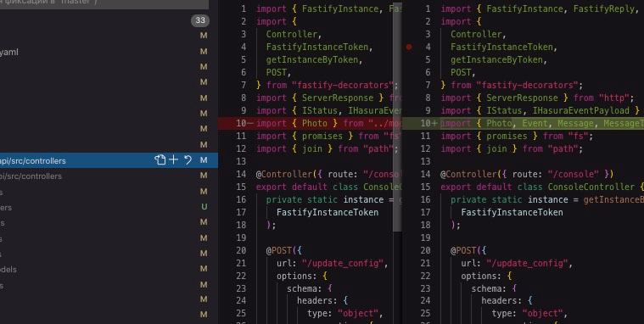Click 'schema' on line 23 of the left pane
Viewport: 644px width, 324px height.
tap(302, 288)
